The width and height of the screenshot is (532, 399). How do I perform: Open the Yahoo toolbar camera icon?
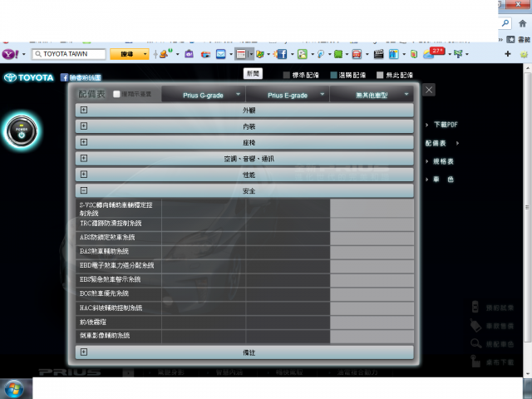coord(189,54)
